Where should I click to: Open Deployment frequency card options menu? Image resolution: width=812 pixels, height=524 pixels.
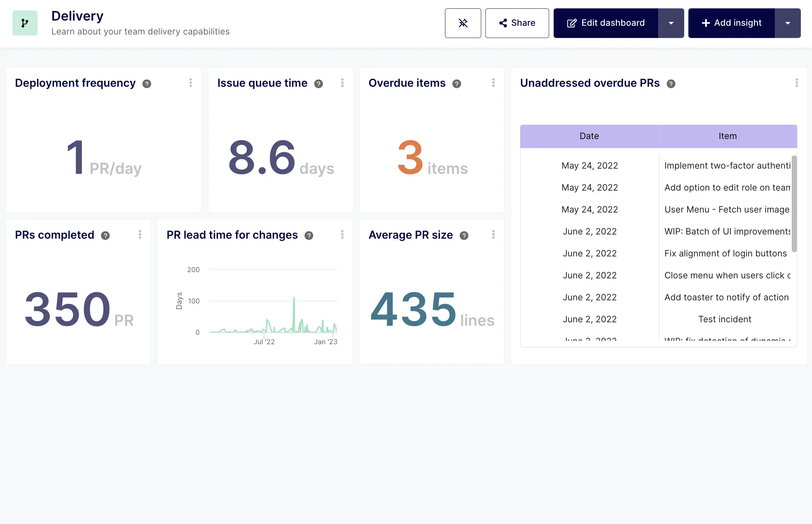point(190,83)
